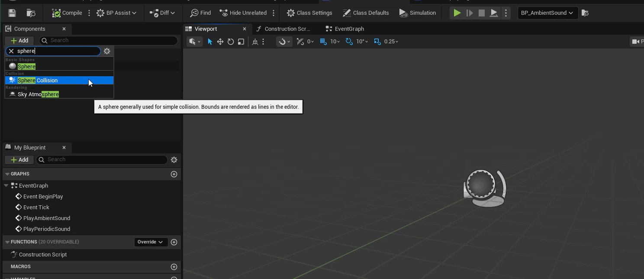This screenshot has width=644, height=279.
Task: Collapse the GRAPHS section
Action: click(7, 174)
